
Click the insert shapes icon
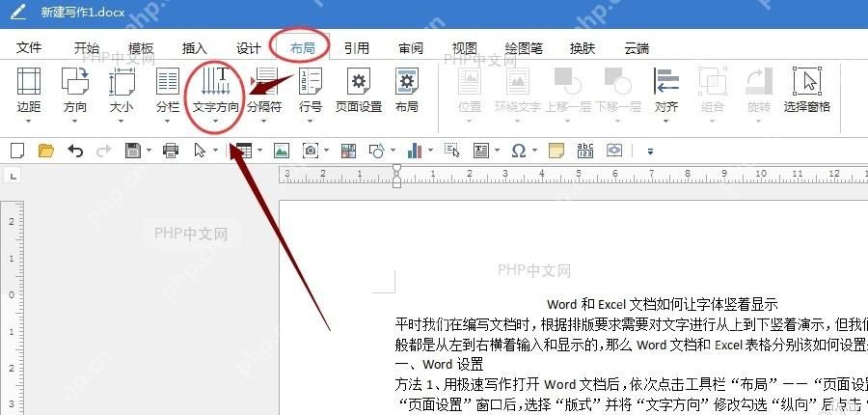pos(377,151)
